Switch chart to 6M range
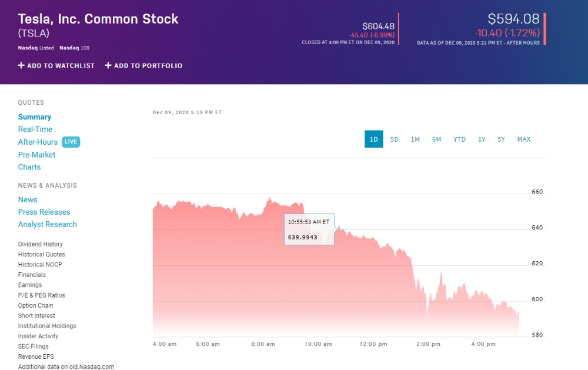Viewport: 588px width, 370px height. 436,139
